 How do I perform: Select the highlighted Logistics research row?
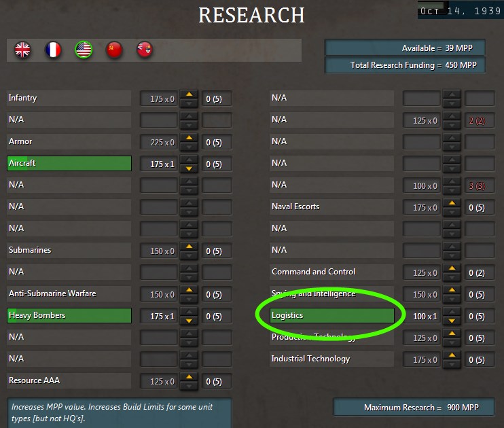point(332,315)
